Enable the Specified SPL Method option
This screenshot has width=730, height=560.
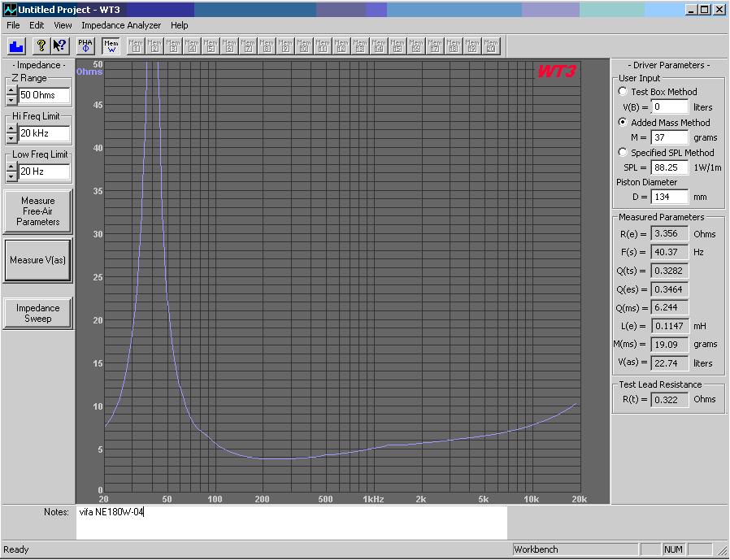point(624,153)
